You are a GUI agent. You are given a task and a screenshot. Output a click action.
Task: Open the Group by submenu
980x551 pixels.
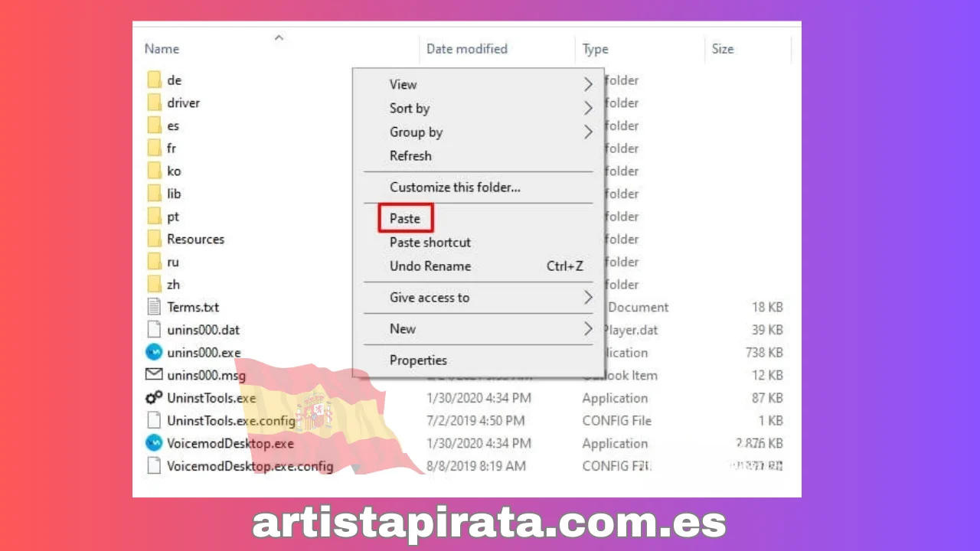pyautogui.click(x=479, y=132)
